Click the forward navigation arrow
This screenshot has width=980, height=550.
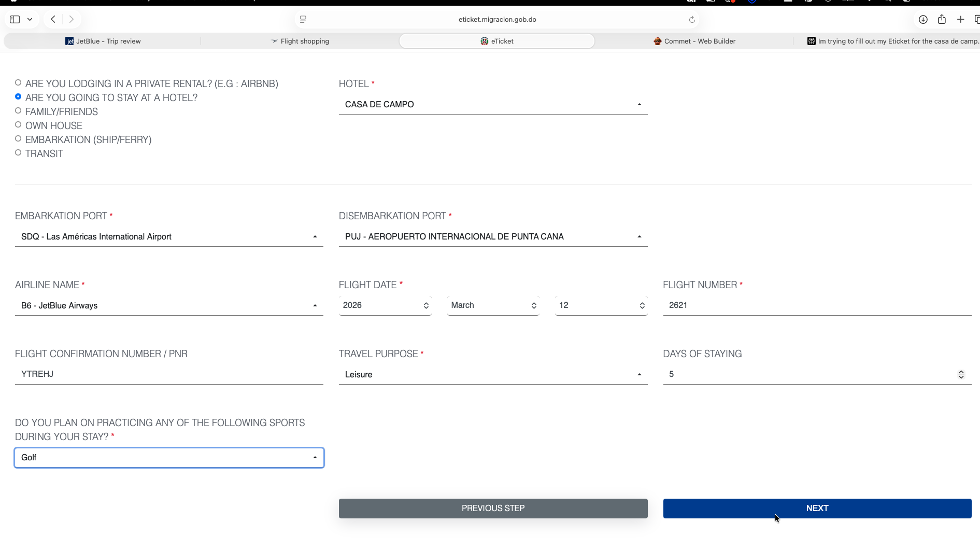[72, 19]
